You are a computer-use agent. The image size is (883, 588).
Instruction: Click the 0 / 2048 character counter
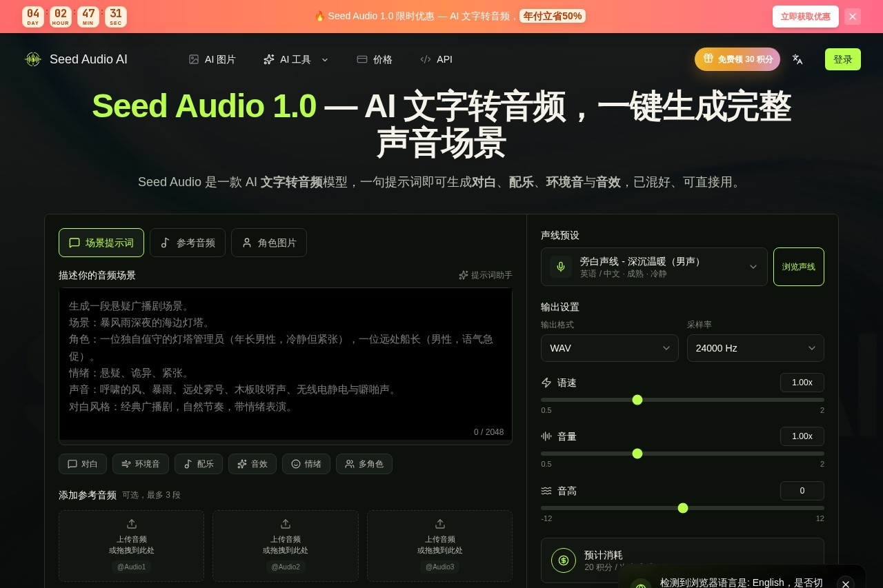tap(488, 432)
